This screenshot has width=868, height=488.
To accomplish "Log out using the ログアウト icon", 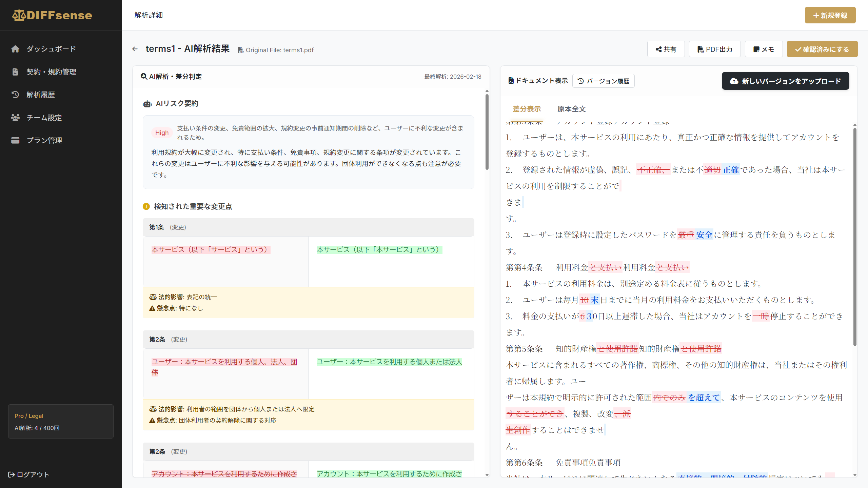I will [x=11, y=474].
